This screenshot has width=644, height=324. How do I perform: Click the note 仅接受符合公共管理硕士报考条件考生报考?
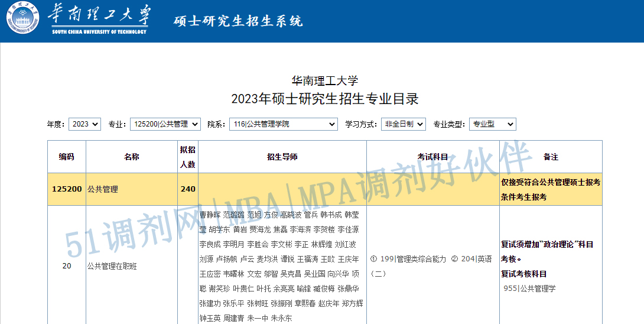pos(551,190)
